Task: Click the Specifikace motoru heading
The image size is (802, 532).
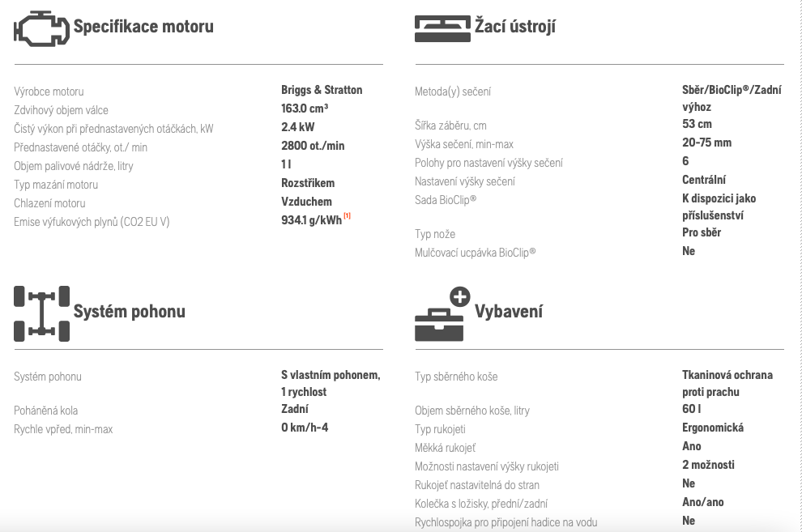Action: (143, 27)
